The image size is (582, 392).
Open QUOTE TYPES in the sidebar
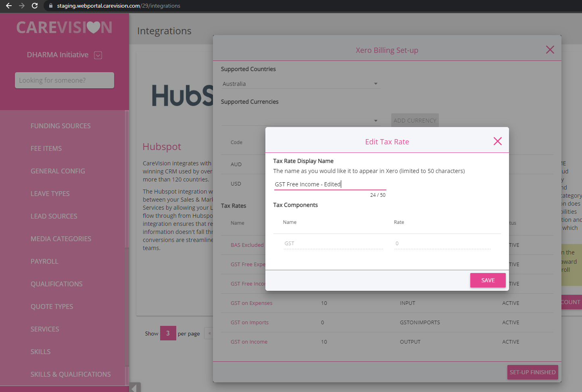(x=52, y=307)
